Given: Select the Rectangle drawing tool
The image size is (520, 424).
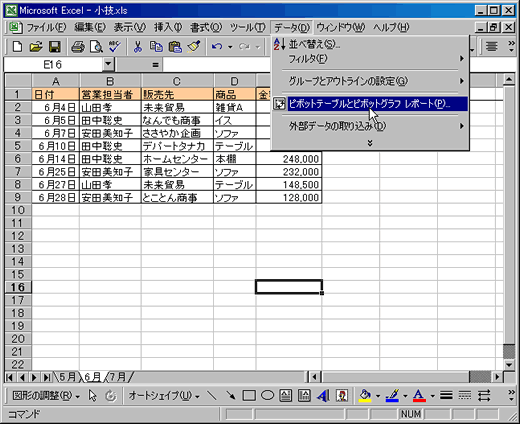Looking at the screenshot, I should click(x=249, y=396).
